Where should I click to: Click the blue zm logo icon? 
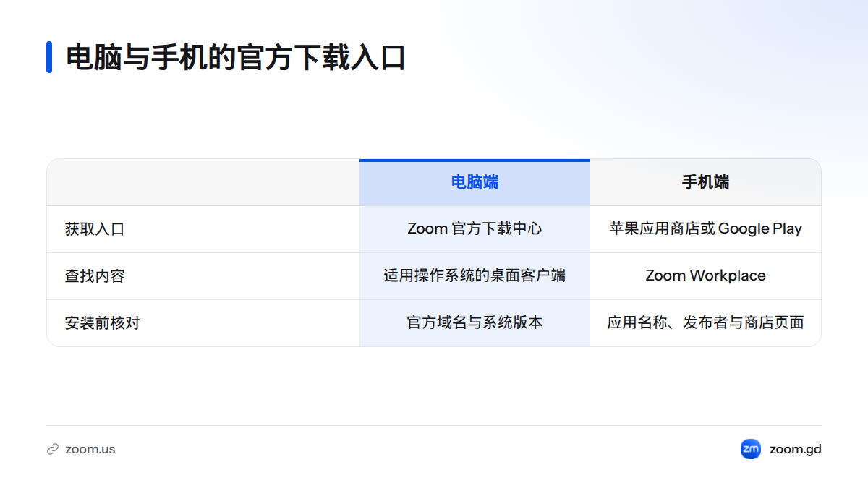[x=751, y=449]
